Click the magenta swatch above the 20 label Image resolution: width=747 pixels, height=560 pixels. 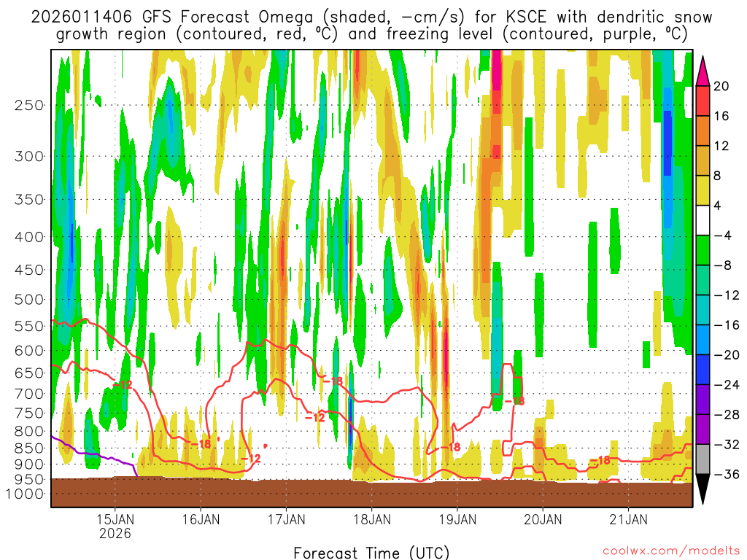pyautogui.click(x=703, y=71)
